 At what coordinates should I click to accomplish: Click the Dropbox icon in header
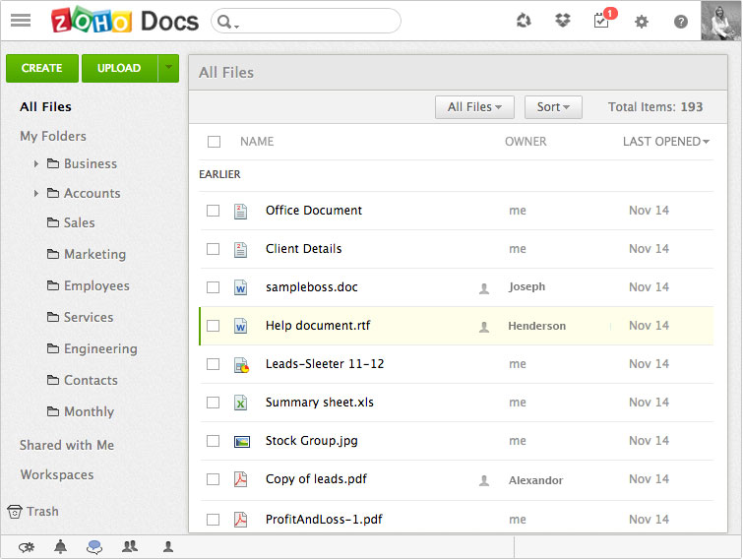coord(563,21)
